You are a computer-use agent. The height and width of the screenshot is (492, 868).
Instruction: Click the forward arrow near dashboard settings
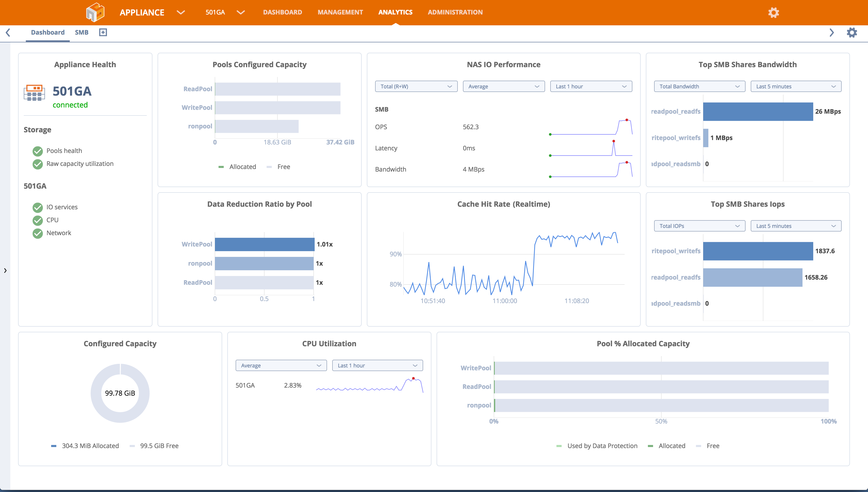[x=832, y=33]
